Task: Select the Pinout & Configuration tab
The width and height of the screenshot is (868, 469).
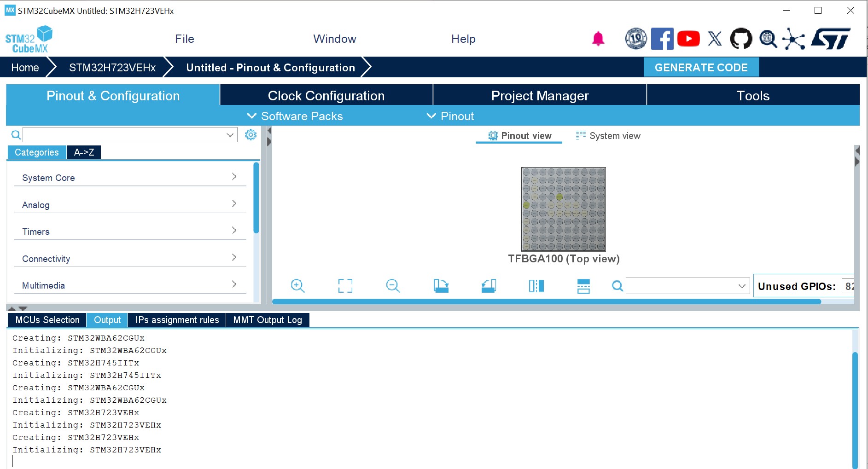Action: [113, 95]
